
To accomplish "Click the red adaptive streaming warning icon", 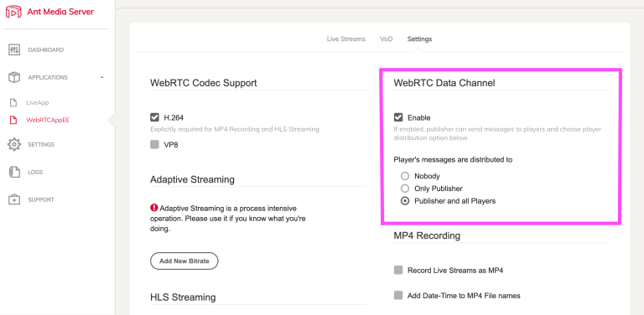I will 154,208.
